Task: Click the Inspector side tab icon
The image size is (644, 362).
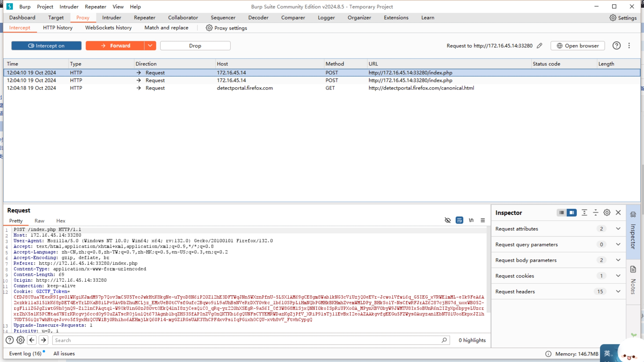Action: point(633,214)
